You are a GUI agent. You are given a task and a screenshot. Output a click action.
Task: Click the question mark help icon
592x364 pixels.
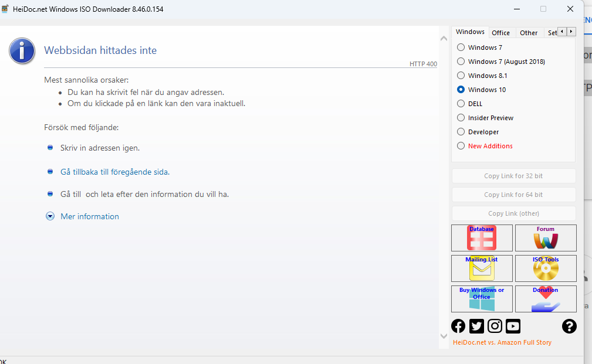569,326
